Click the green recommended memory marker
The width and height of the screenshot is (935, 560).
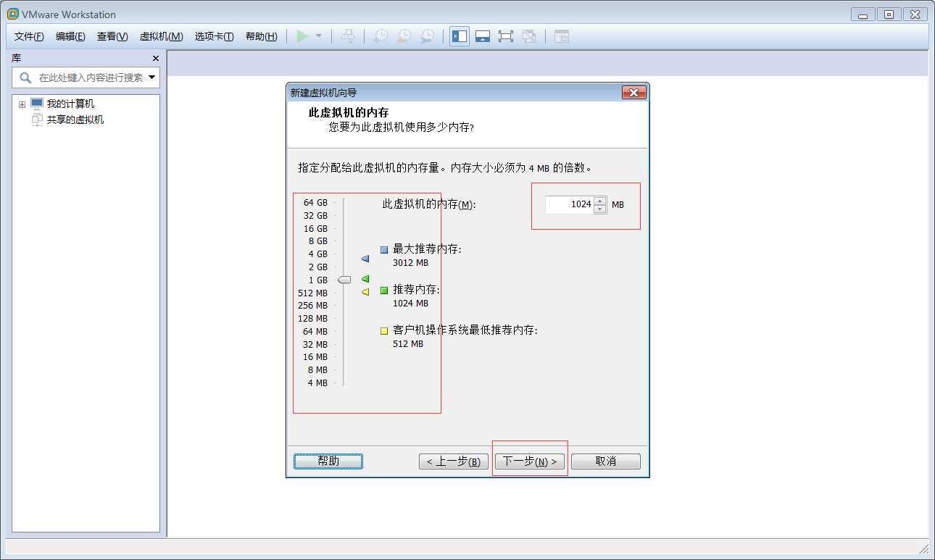point(365,279)
